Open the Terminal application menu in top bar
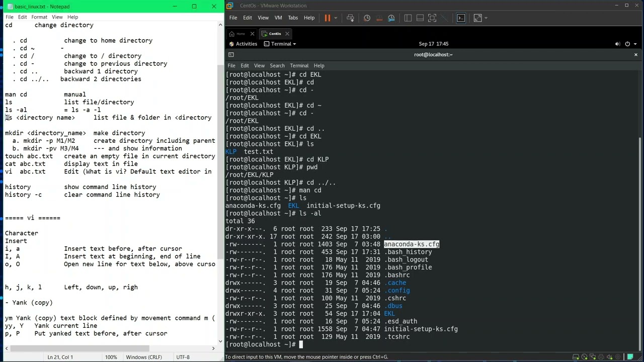This screenshot has width=644, height=362. coord(280,44)
